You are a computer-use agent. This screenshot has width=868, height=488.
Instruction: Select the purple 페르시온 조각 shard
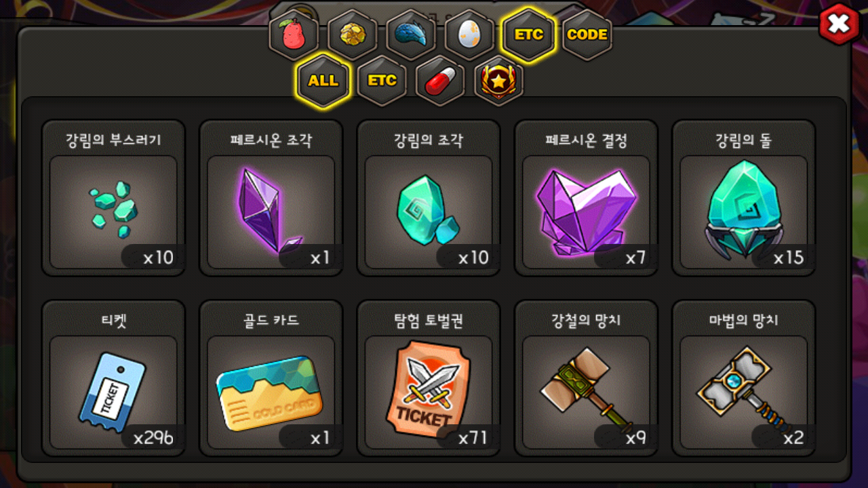pyautogui.click(x=271, y=198)
